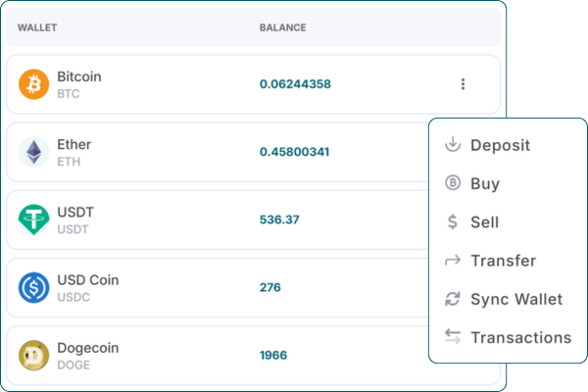This screenshot has width=588, height=392.
Task: Click the Deposit download-arrow icon
Action: (x=452, y=145)
